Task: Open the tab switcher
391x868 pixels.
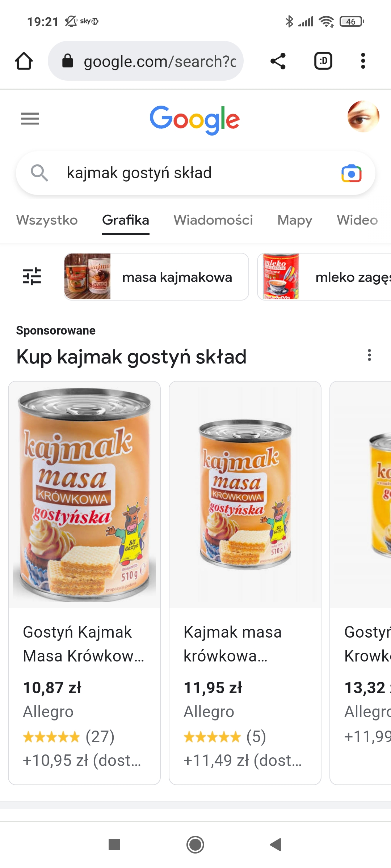Action: click(x=323, y=61)
